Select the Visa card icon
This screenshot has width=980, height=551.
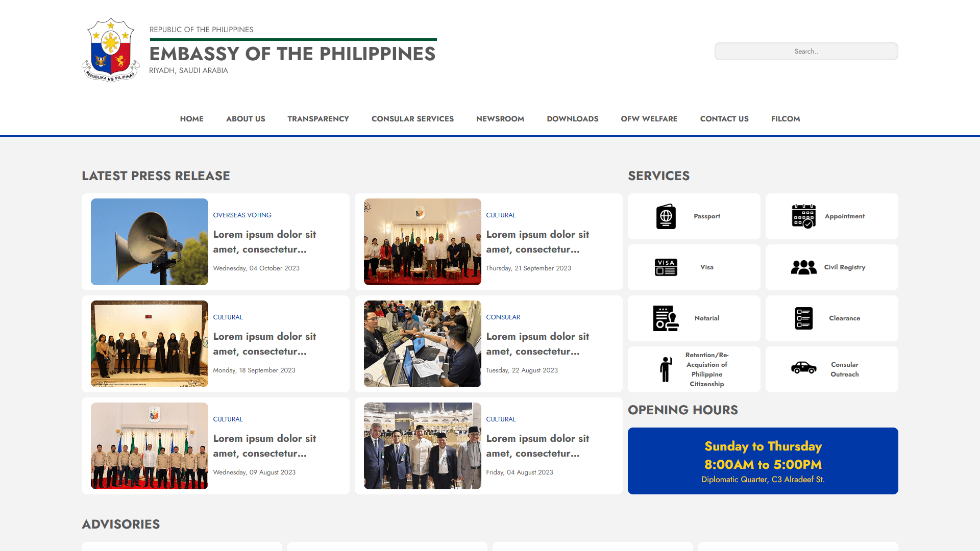[x=666, y=267]
